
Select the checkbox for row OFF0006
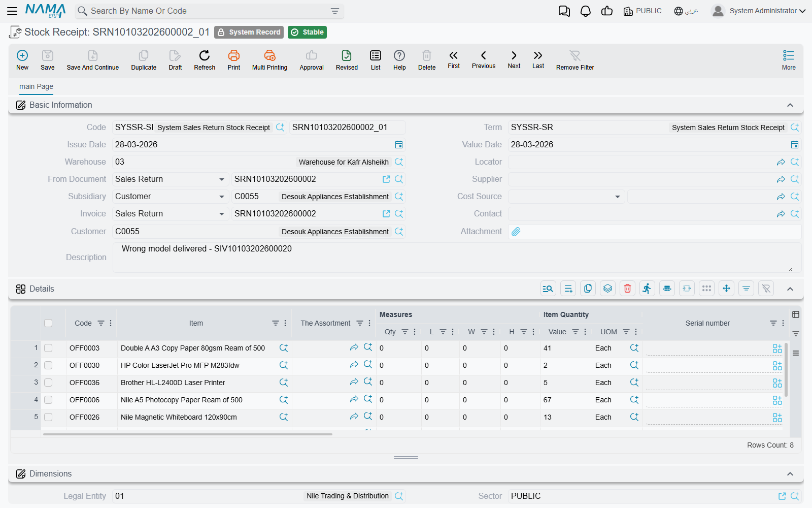coord(48,400)
